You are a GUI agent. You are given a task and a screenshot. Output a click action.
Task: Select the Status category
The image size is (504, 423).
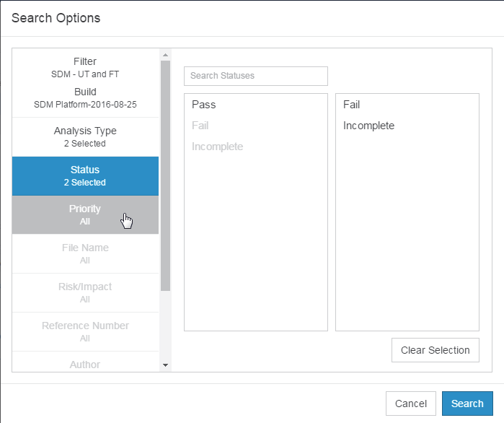pos(85,176)
